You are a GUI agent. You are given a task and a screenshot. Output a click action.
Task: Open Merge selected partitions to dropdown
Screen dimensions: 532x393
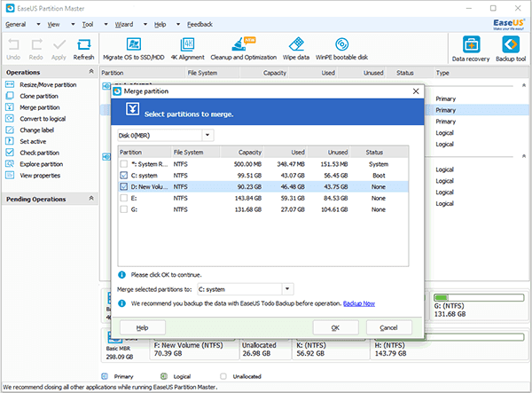tap(287, 289)
